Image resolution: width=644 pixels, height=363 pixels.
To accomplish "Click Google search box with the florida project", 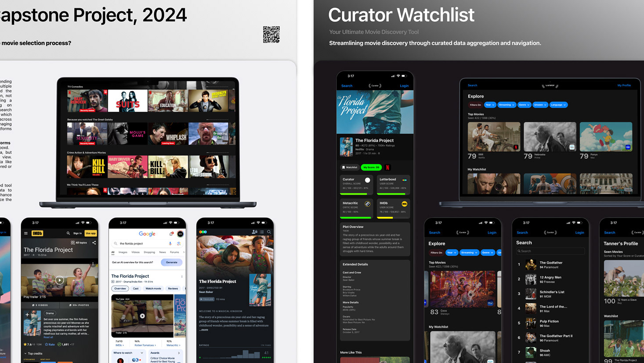I will [147, 243].
